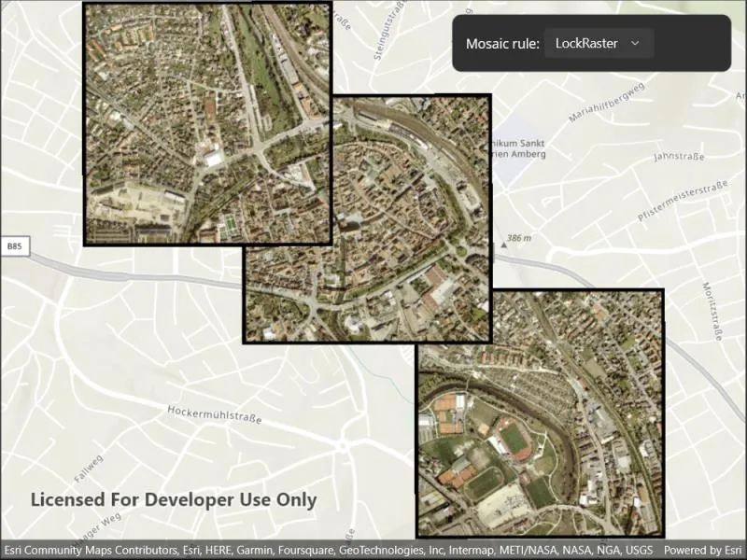Click the top-left aerial raster image
Image resolution: width=747 pixels, height=560 pixels.
(x=207, y=124)
